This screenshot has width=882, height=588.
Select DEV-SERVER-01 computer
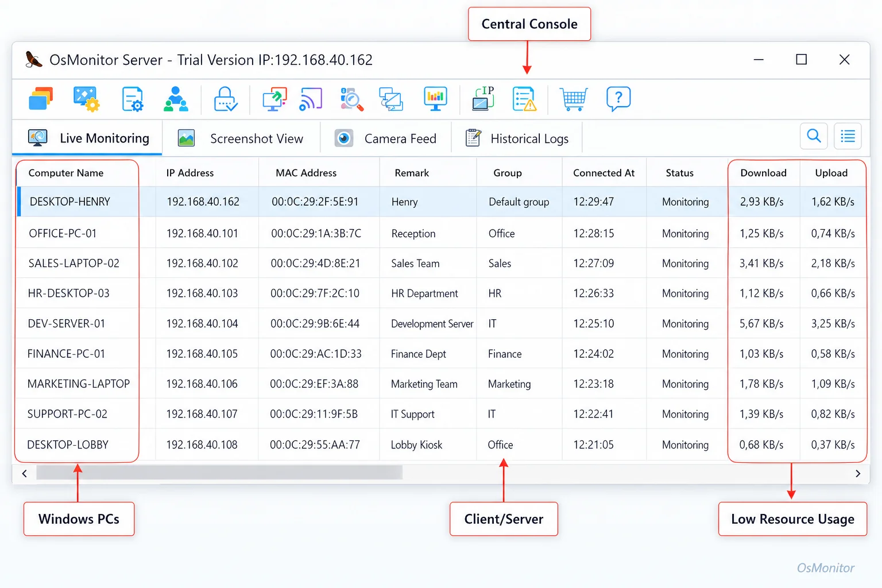point(67,324)
